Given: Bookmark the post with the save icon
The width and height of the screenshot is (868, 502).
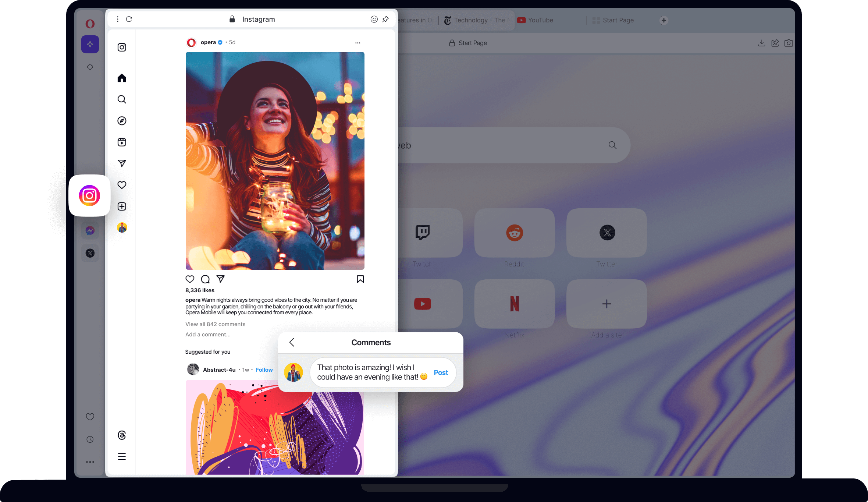Looking at the screenshot, I should (x=360, y=279).
